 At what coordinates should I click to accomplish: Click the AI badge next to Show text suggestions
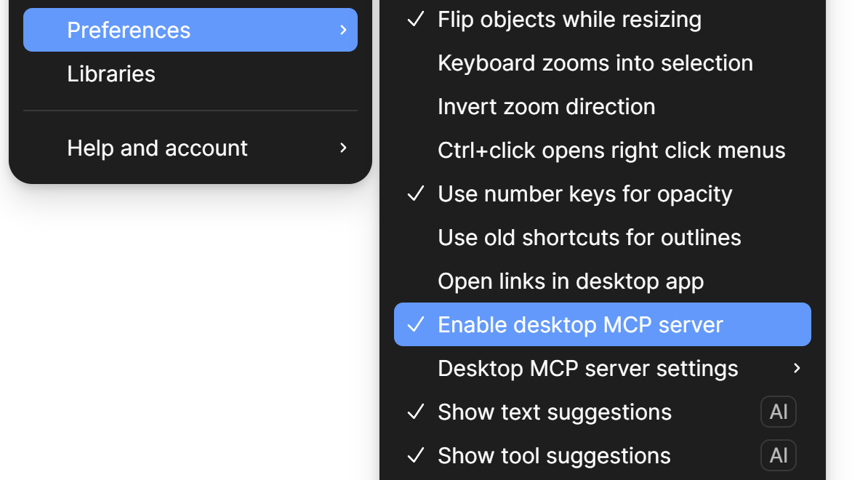pos(778,412)
